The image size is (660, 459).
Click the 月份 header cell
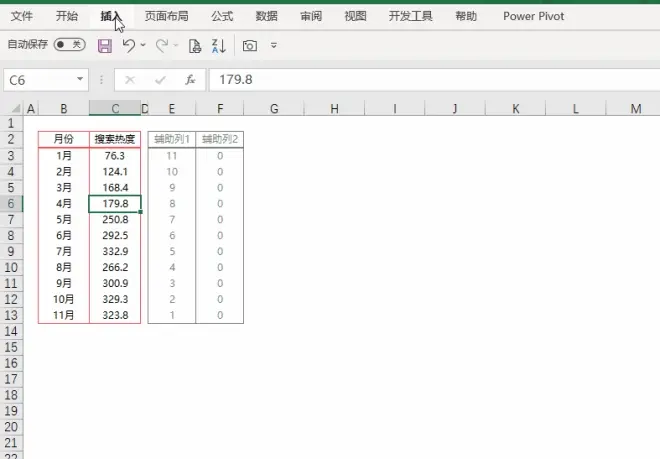(x=64, y=139)
